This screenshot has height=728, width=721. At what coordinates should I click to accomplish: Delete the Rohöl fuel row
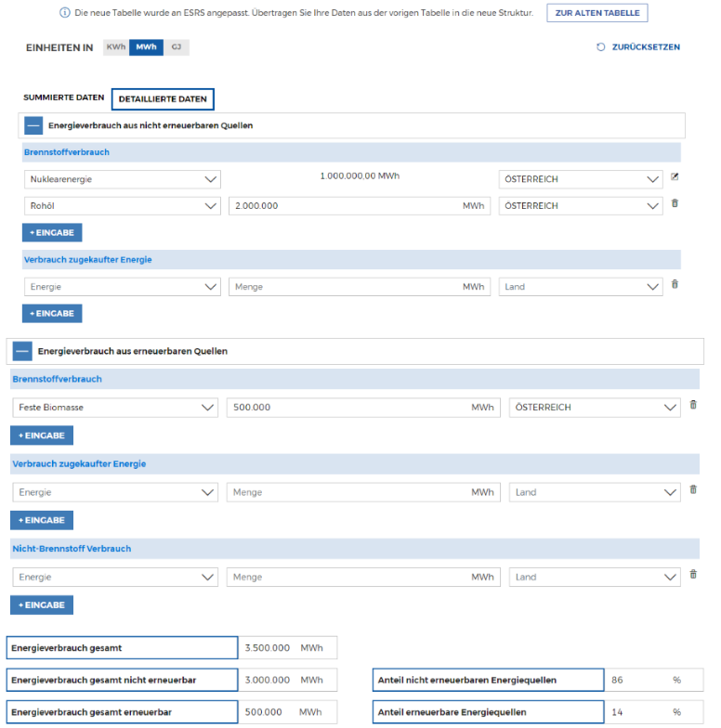pos(675,203)
